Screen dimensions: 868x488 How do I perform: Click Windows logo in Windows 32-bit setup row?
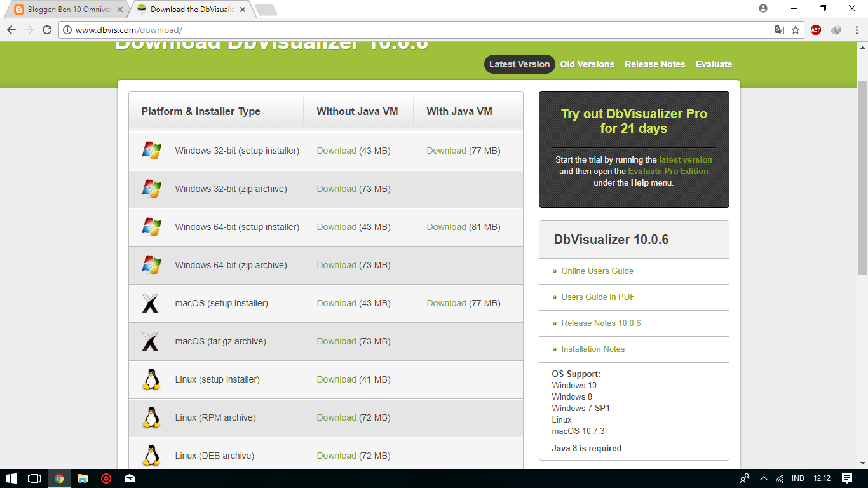click(x=151, y=151)
